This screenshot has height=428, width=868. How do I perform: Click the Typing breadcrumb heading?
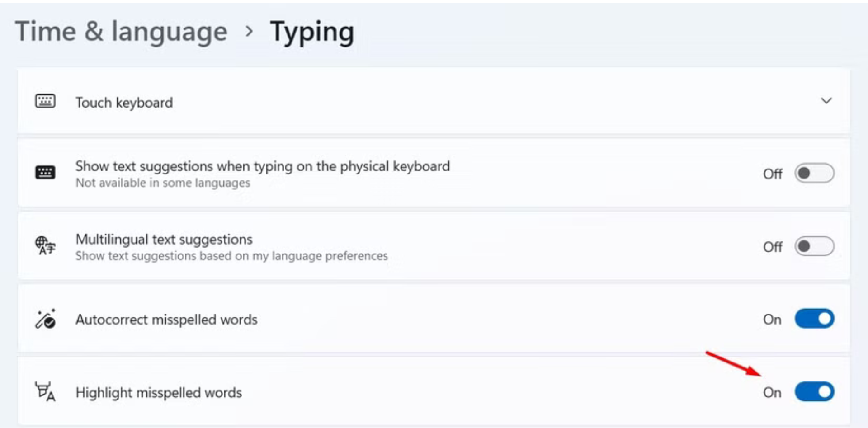[312, 32]
